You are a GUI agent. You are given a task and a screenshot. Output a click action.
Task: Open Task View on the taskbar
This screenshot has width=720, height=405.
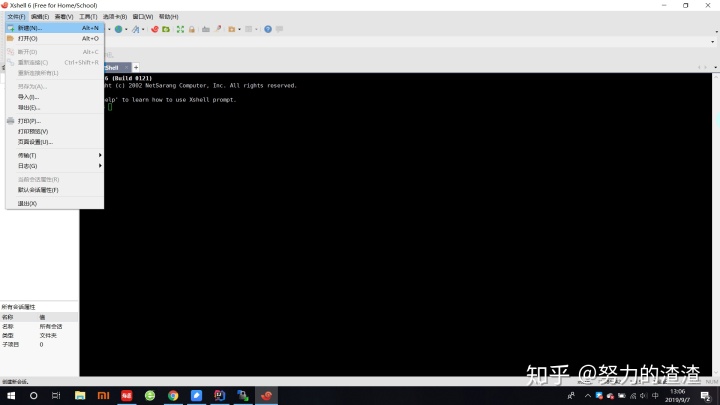56,395
